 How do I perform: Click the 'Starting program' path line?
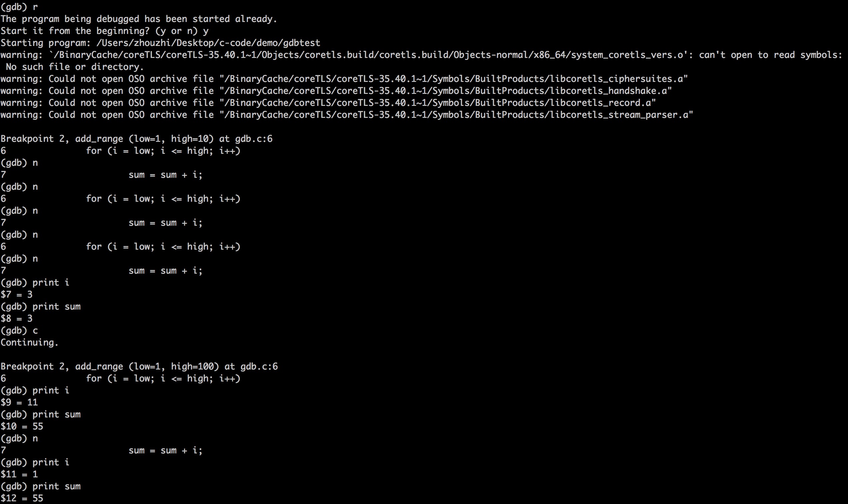pyautogui.click(x=160, y=43)
